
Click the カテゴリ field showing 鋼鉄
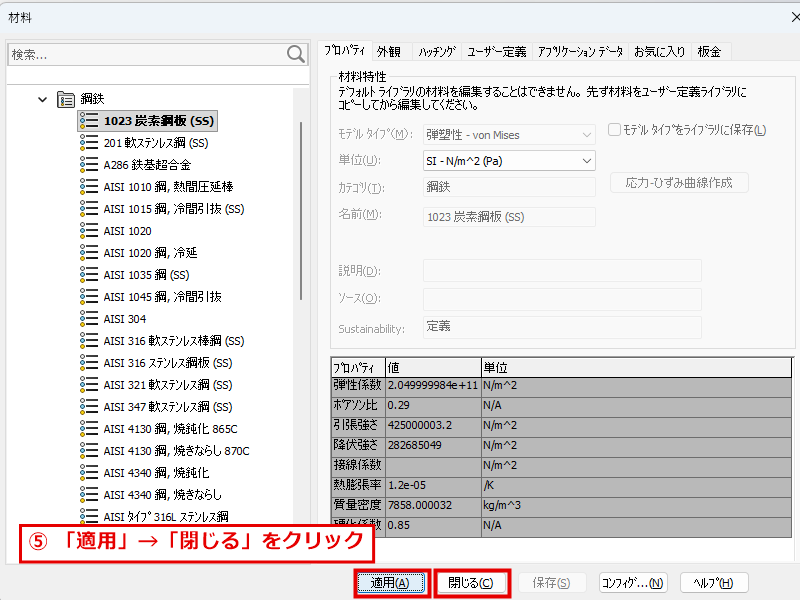[x=509, y=187]
